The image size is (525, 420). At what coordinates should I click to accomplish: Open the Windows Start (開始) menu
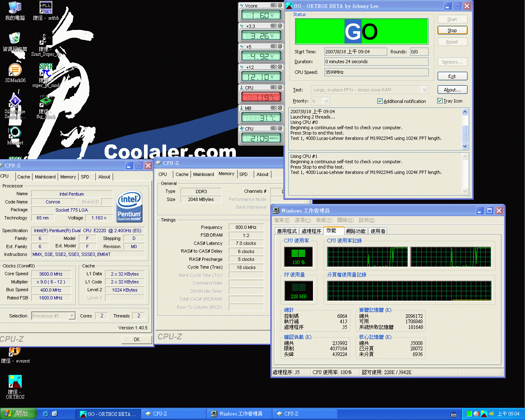click(18, 414)
